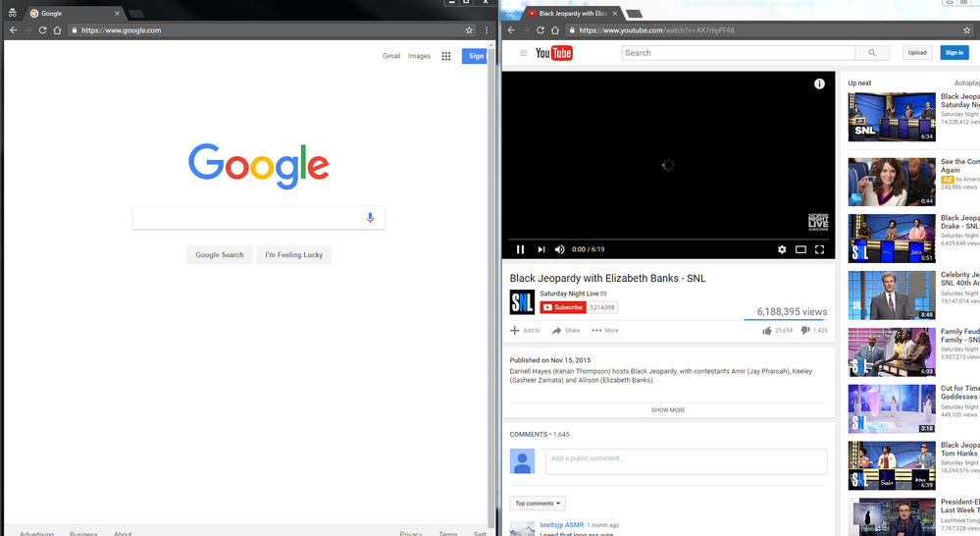Click the Google voice search microphone icon
The height and width of the screenshot is (536, 980).
[x=370, y=218]
